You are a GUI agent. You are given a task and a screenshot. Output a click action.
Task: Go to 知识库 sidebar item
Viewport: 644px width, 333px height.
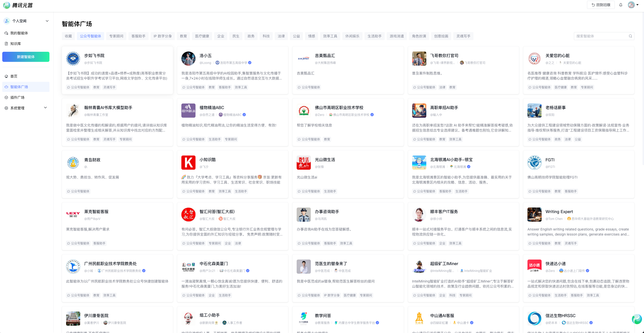16,44
